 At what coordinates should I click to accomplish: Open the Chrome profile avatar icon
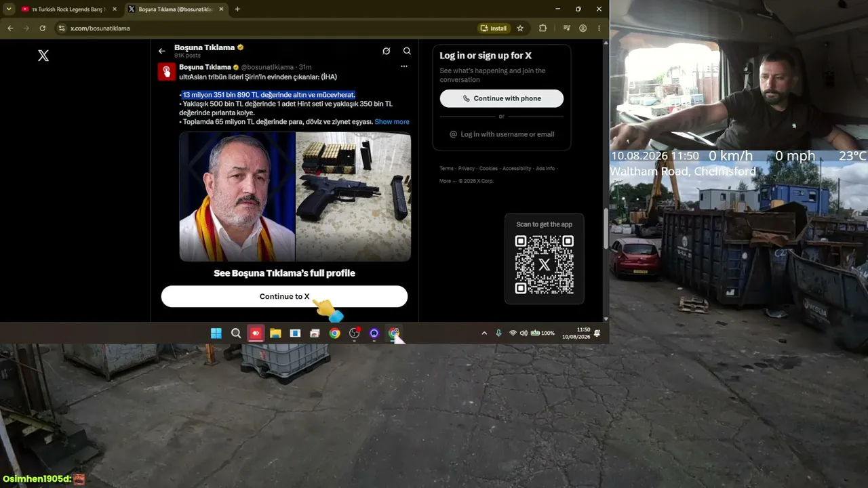583,28
